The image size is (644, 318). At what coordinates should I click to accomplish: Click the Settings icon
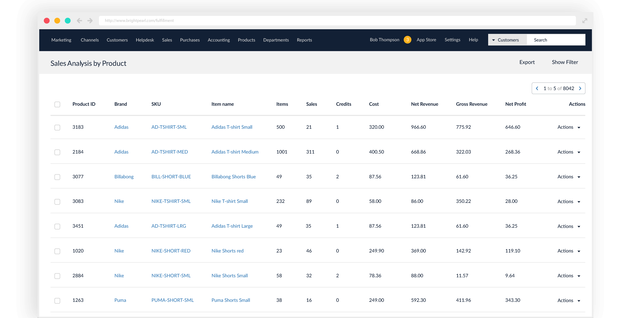coord(452,39)
